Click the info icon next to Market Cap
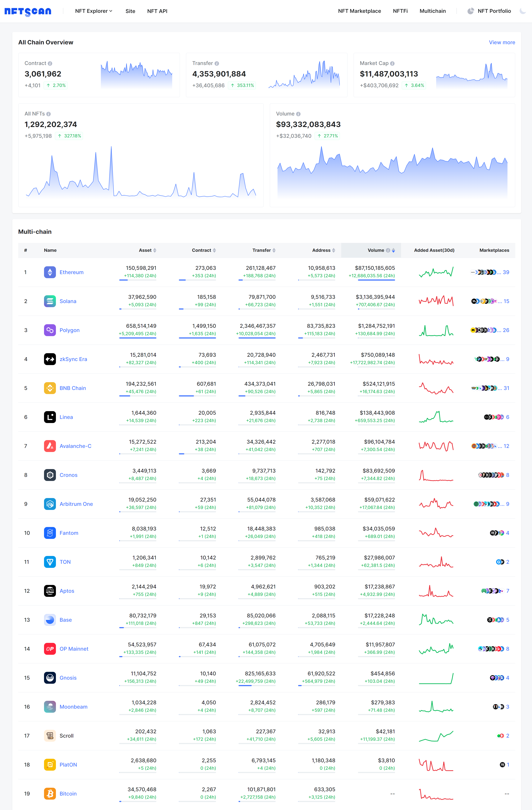The width and height of the screenshot is (532, 810). tap(392, 64)
